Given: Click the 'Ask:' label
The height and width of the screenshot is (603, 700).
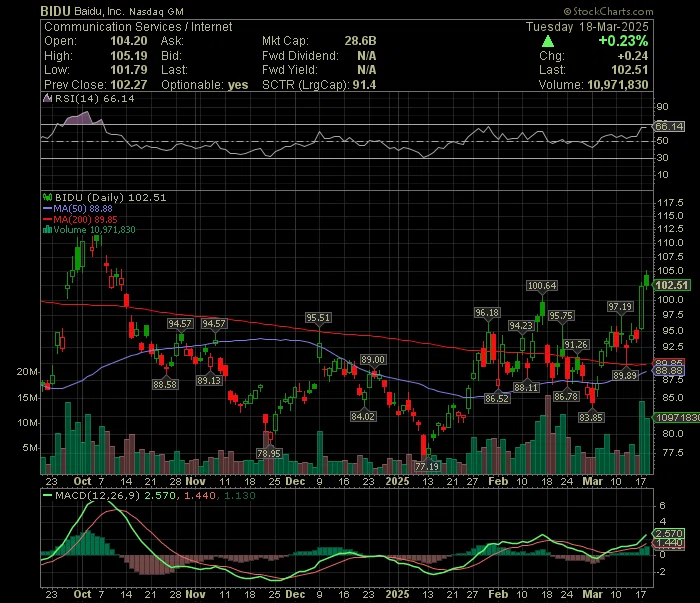Looking at the screenshot, I should click(x=172, y=41).
